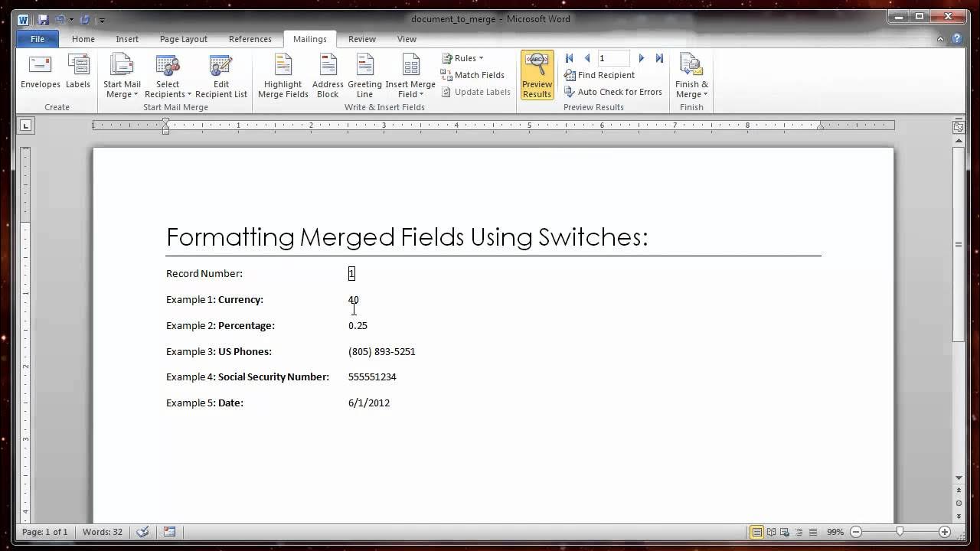Click Find Recipient
The height and width of the screenshot is (551, 980).
(x=599, y=75)
